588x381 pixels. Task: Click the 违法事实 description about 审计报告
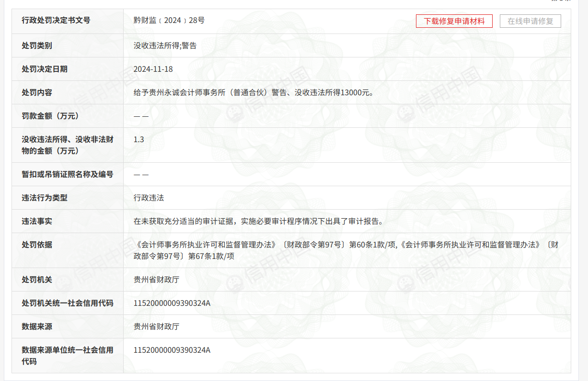(259, 221)
